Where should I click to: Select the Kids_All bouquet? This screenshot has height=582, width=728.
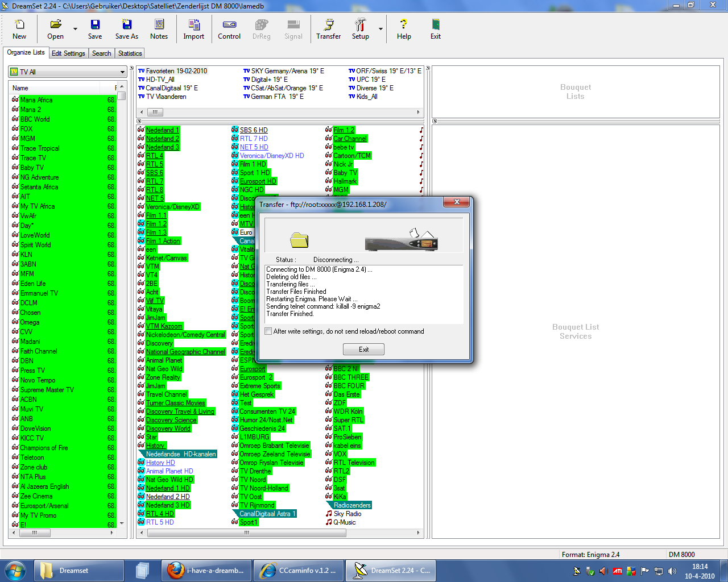coord(363,97)
